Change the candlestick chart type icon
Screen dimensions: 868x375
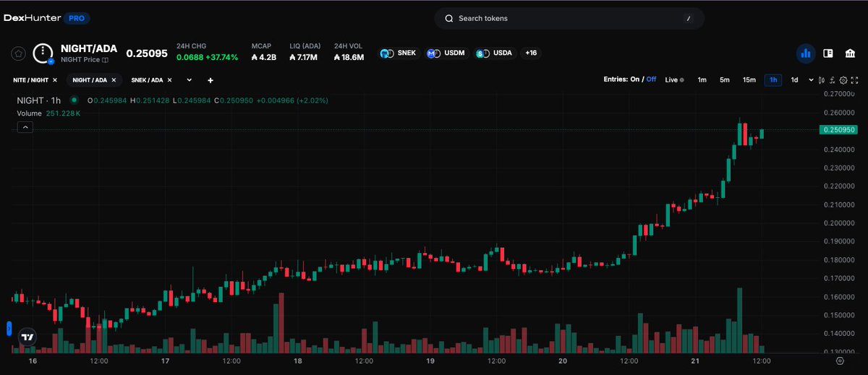[x=822, y=80]
